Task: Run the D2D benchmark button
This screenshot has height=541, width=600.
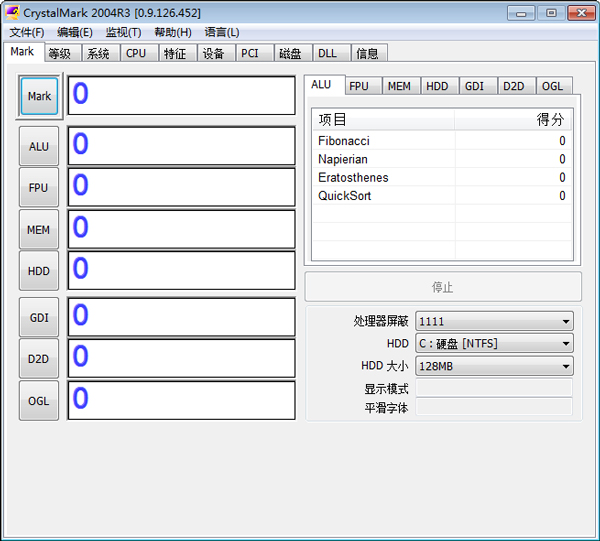Action: pyautogui.click(x=39, y=359)
